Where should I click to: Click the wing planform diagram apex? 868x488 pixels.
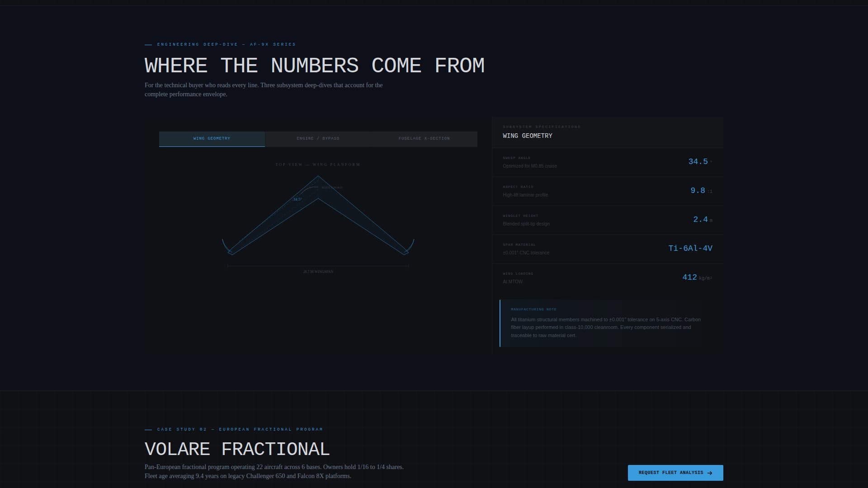(x=318, y=177)
